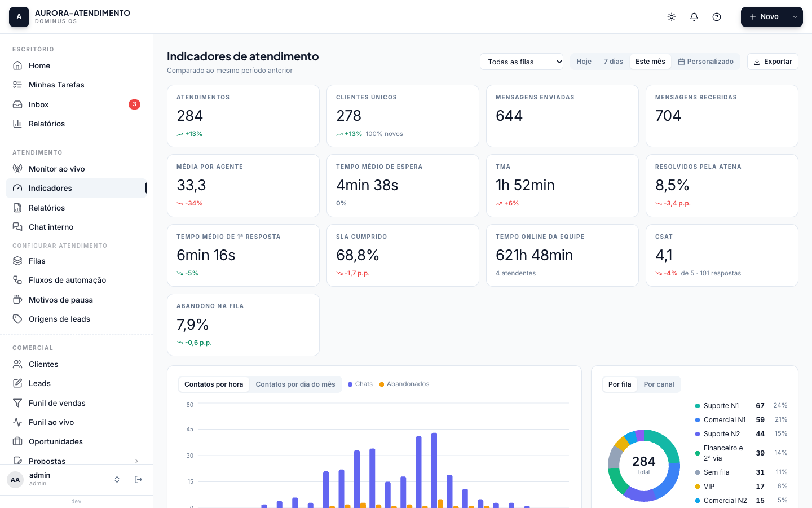Open the arrow dropdown next to Novo
This screenshot has width=812, height=508.
coord(795,17)
